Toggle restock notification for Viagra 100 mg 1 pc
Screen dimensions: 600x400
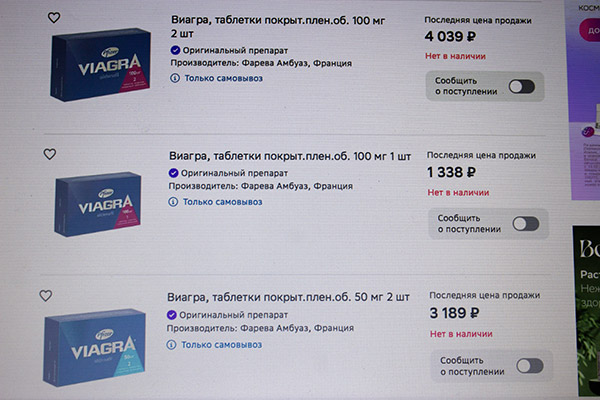(525, 223)
